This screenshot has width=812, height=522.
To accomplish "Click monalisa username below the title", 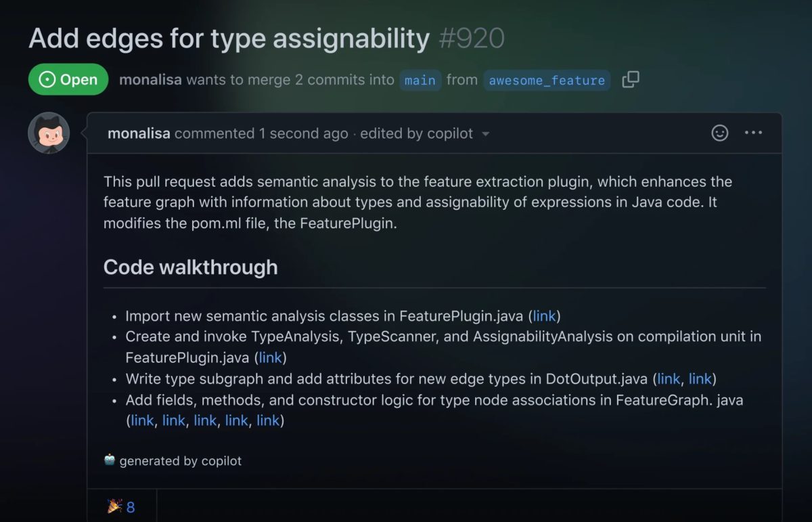I will (150, 80).
